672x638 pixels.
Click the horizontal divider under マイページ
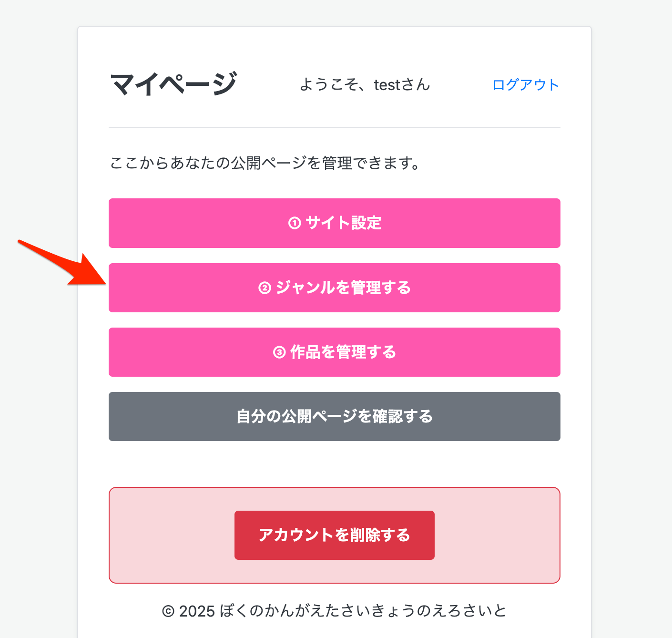point(335,128)
